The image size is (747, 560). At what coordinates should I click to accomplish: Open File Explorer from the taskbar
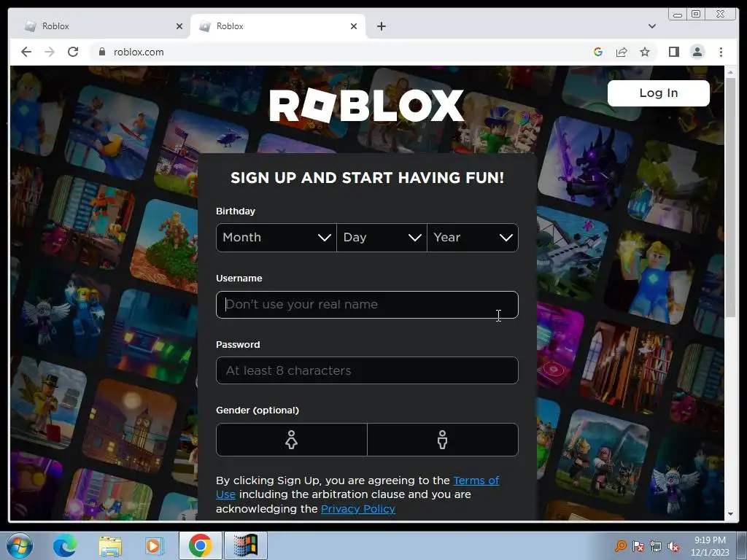click(x=110, y=545)
